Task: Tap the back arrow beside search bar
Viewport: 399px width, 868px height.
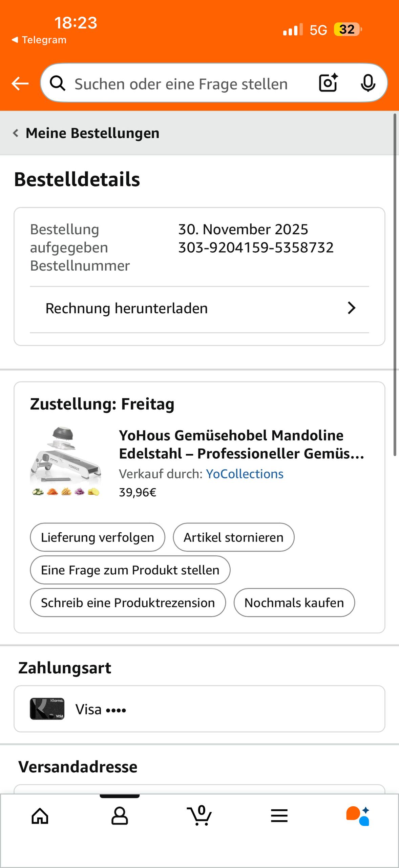Action: point(20,83)
